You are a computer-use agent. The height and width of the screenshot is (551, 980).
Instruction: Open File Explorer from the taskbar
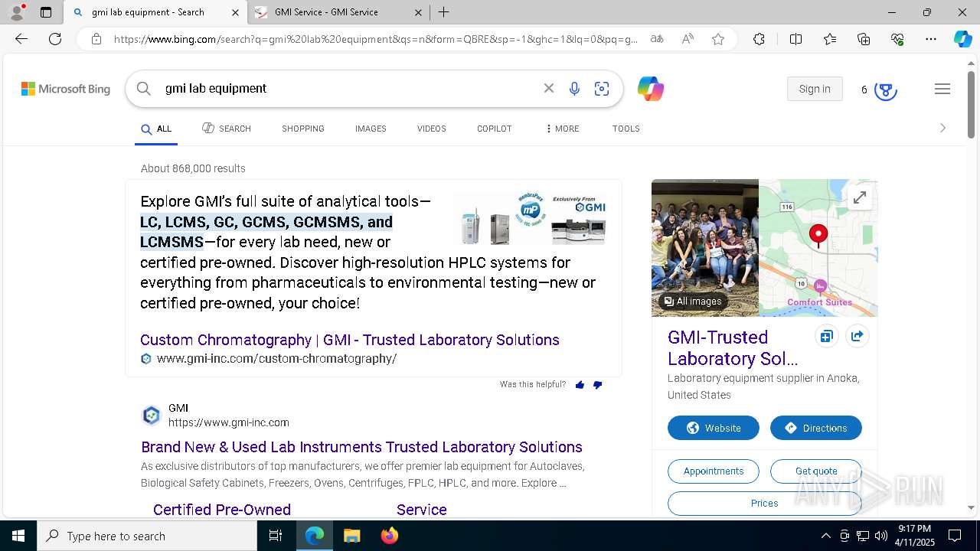(352, 536)
